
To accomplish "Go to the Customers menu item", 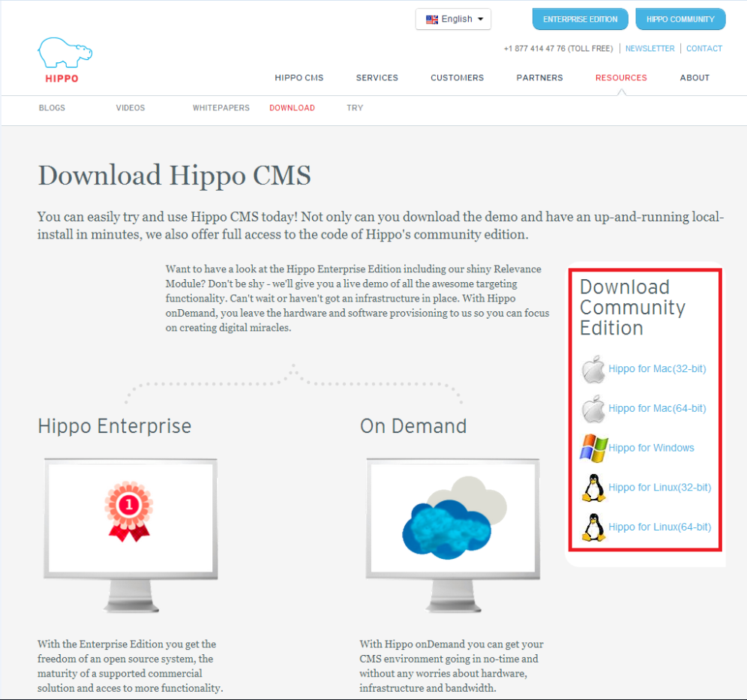I will (x=457, y=78).
